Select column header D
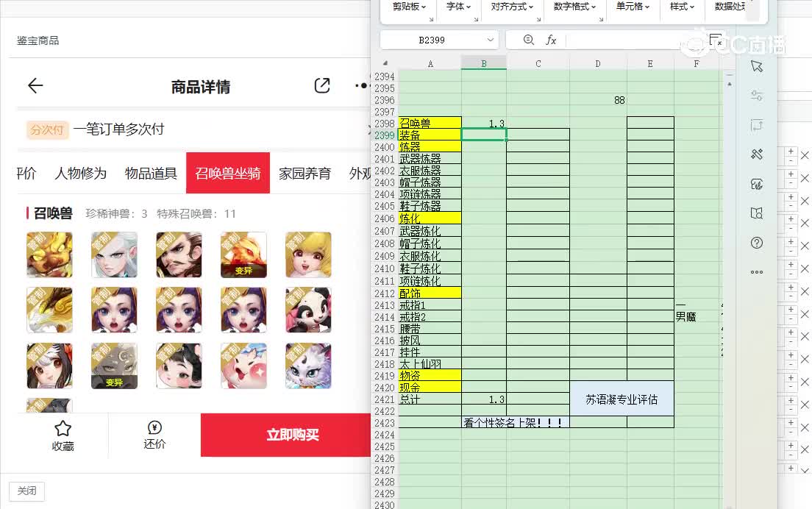 598,64
